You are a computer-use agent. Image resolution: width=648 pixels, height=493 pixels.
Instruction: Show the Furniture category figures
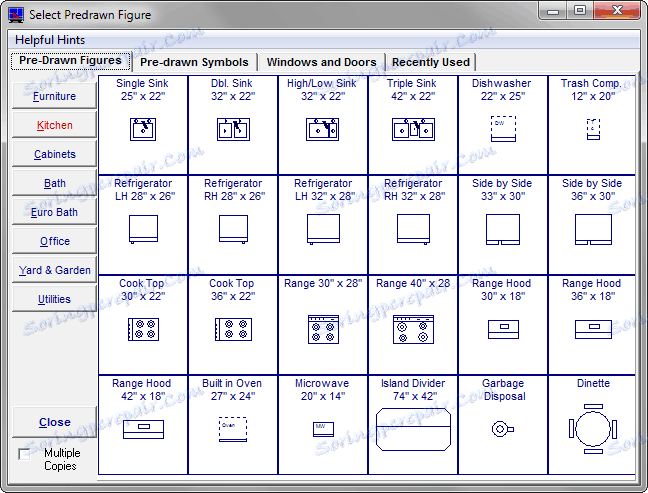[x=54, y=96]
